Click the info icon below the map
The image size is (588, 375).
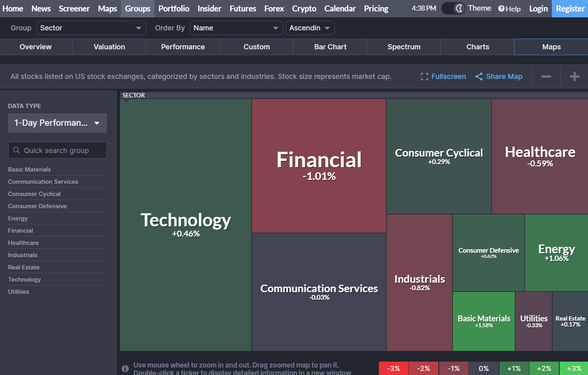[125, 369]
